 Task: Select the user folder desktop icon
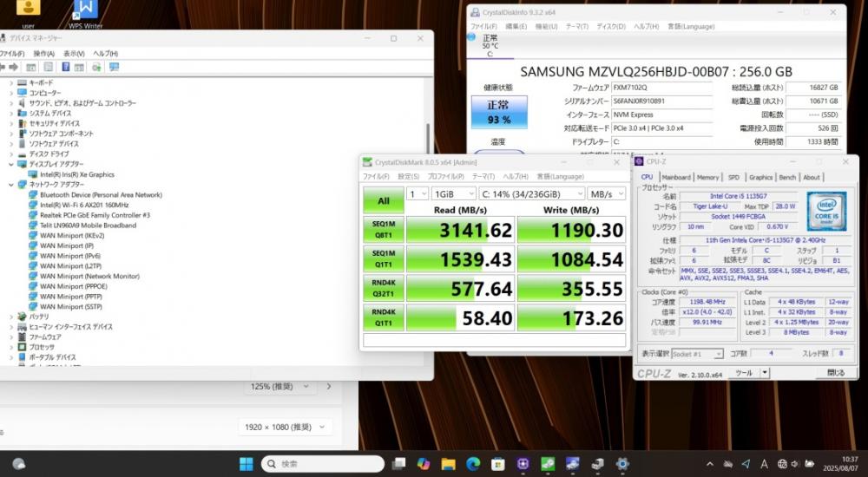tap(29, 14)
